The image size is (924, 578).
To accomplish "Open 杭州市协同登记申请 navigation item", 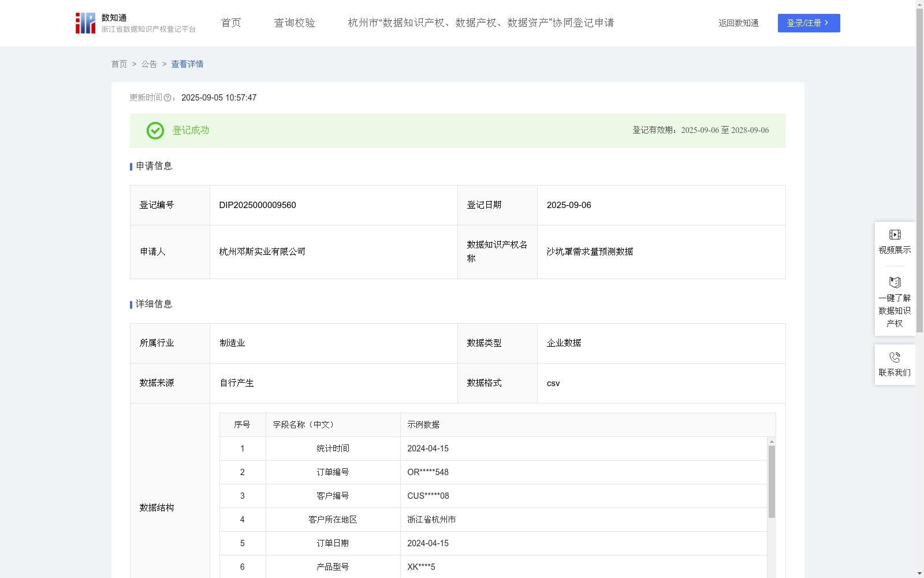I will (480, 23).
